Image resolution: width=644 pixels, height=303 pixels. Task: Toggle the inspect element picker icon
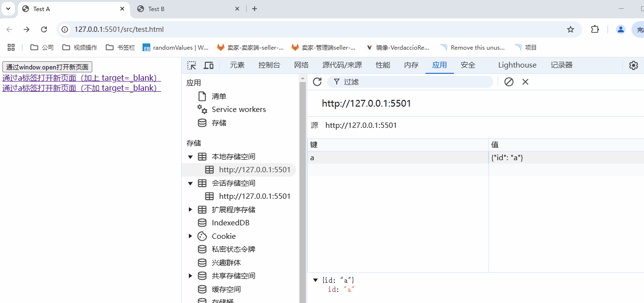192,65
